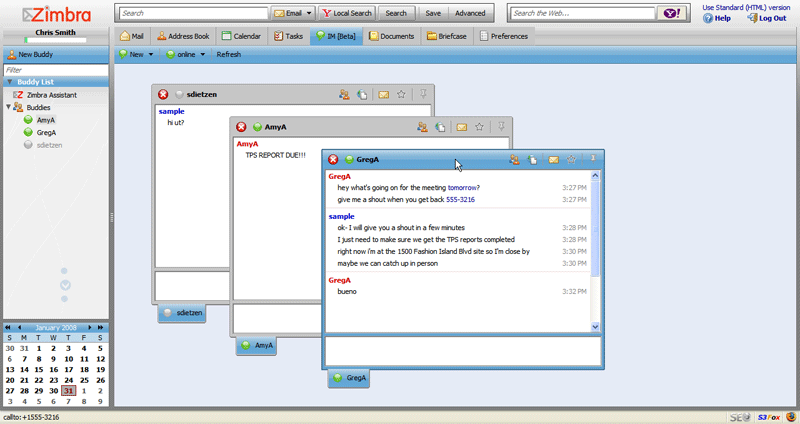This screenshot has height=424, width=800.
Task: Click envelope icon in GregA chat
Action: coord(554,160)
